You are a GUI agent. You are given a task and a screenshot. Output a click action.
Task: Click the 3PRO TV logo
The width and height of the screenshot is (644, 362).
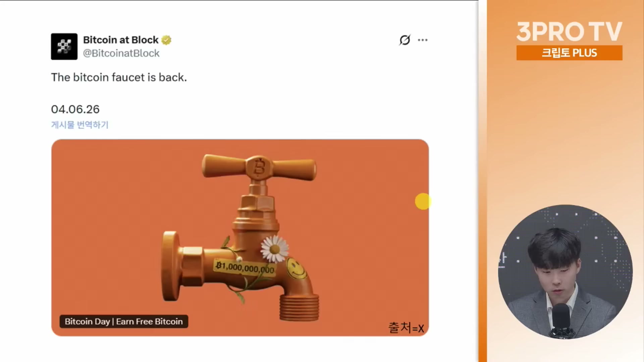point(569,32)
